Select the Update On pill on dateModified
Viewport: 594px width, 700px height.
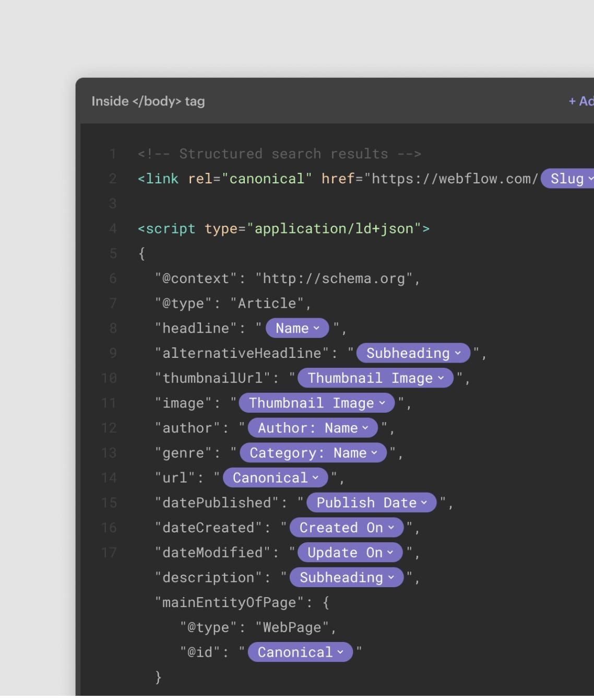tap(349, 553)
